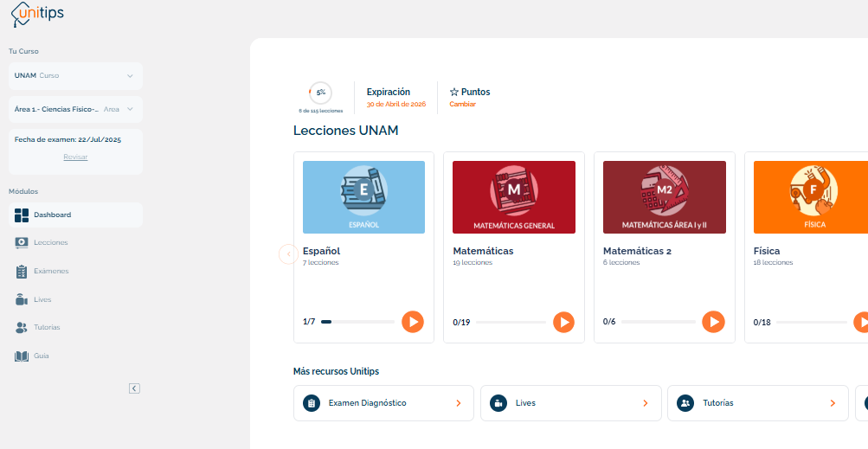This screenshot has height=449, width=868.
Task: Open Examen Diagnóstico resource
Action: [x=383, y=403]
